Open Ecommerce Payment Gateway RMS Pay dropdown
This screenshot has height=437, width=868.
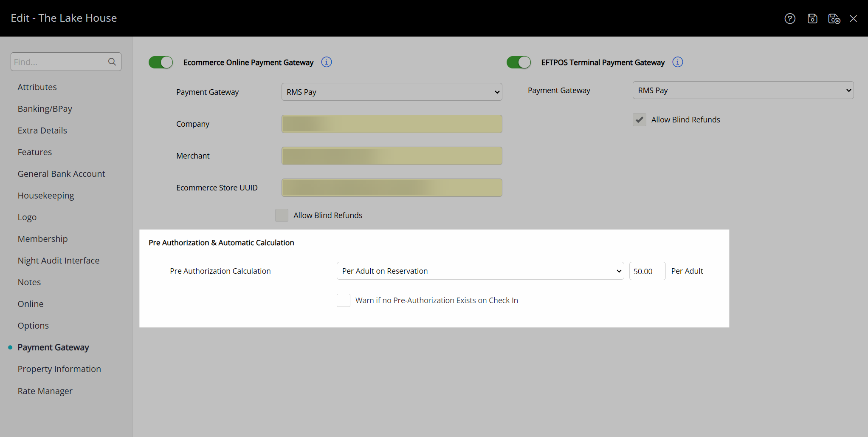tap(392, 92)
